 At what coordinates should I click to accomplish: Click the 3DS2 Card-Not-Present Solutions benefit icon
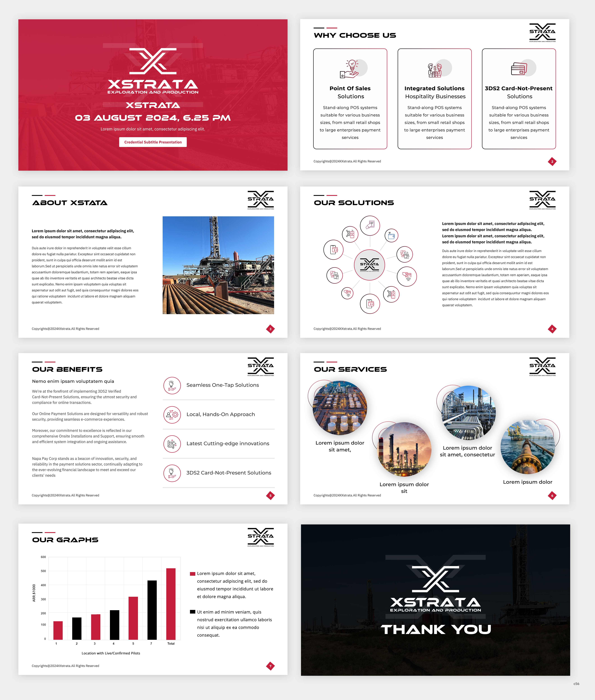pos(172,473)
